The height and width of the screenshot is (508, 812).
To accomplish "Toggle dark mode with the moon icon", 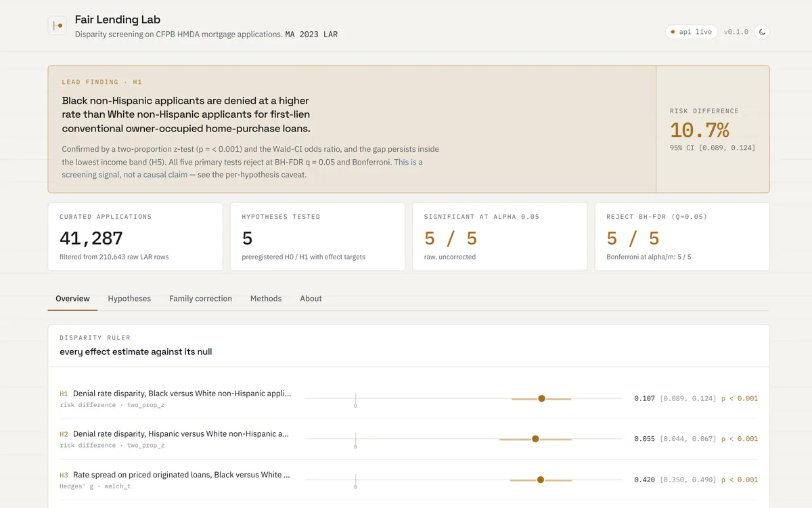I will (x=762, y=32).
